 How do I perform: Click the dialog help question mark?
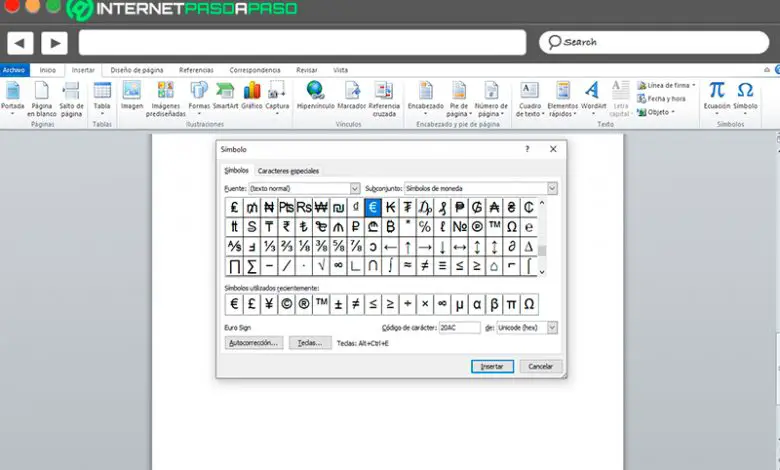coord(527,149)
